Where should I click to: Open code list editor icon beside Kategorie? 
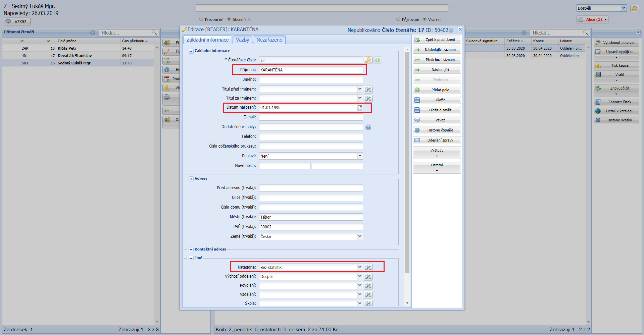(368, 267)
